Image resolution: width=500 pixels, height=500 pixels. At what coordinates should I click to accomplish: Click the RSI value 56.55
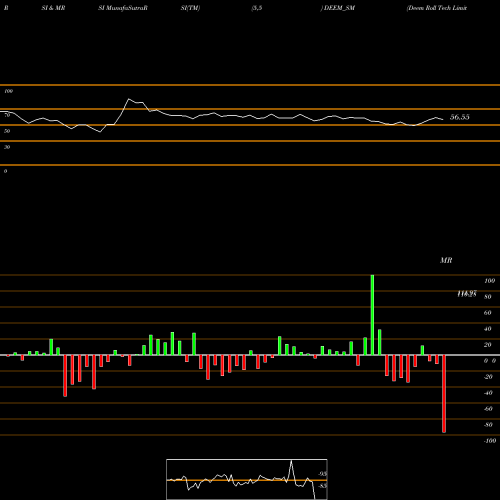(460, 117)
